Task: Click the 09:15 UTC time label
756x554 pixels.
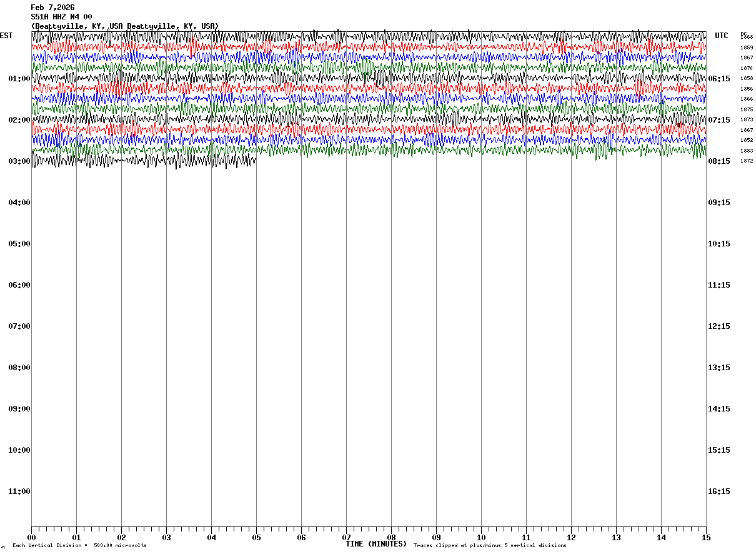Action: coord(719,203)
